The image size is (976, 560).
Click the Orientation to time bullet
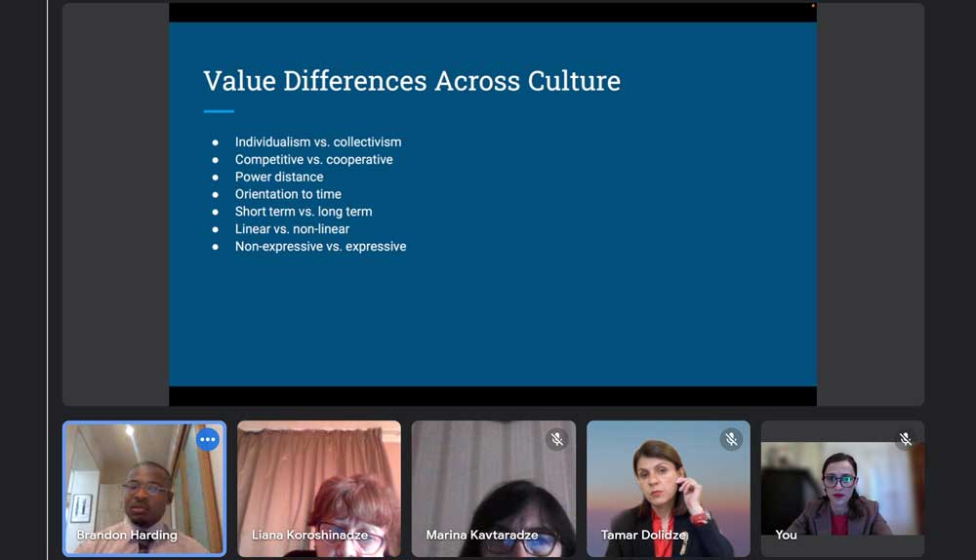[x=288, y=194]
